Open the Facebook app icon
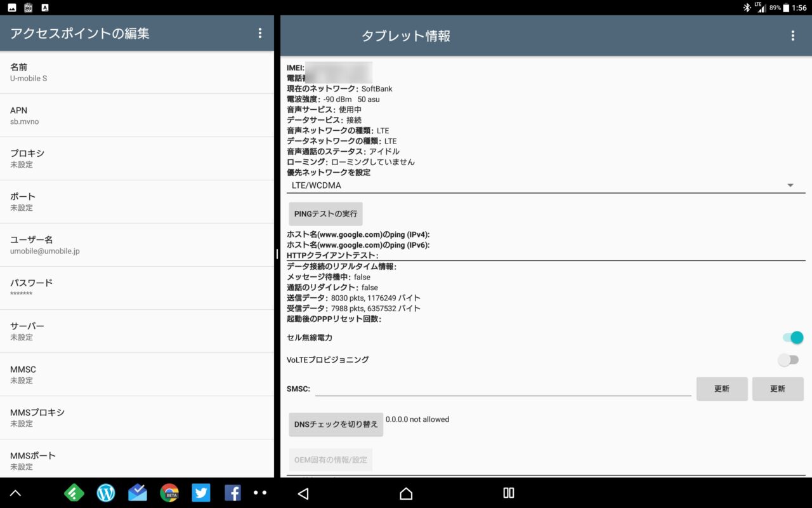 point(232,493)
